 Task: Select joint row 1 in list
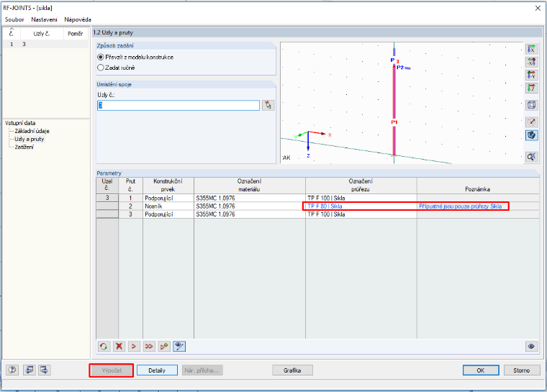[45, 45]
